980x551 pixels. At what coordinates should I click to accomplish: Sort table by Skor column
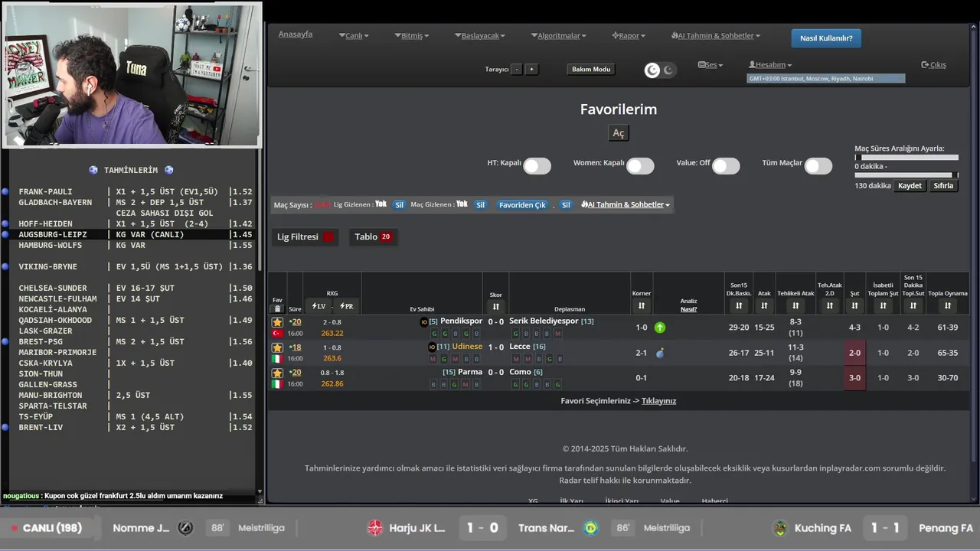(495, 306)
